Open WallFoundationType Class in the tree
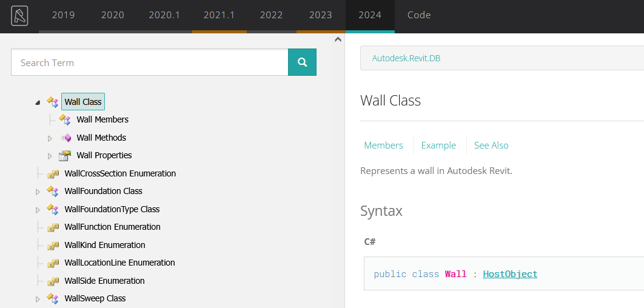The height and width of the screenshot is (308, 644). pos(112,209)
